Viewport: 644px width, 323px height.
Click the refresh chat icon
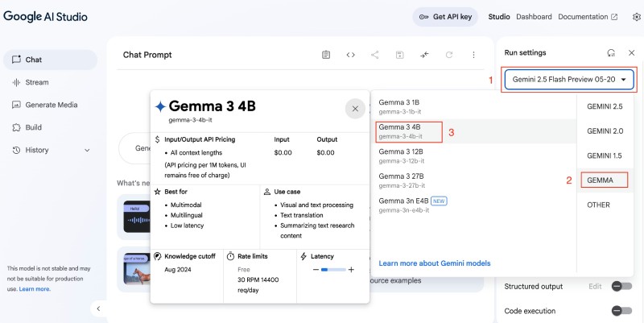pyautogui.click(x=449, y=55)
